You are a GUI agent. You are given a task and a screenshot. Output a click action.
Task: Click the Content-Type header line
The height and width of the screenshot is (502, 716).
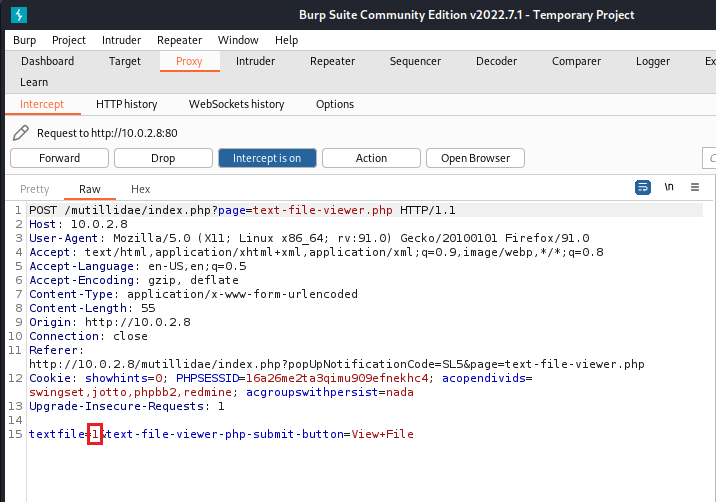click(194, 294)
